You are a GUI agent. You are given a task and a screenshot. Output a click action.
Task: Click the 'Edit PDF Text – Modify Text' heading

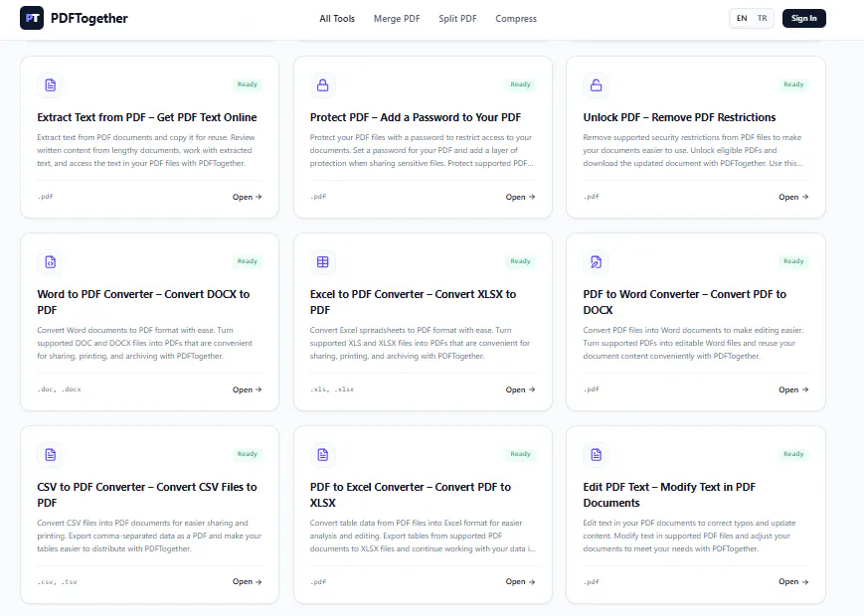[669, 495]
